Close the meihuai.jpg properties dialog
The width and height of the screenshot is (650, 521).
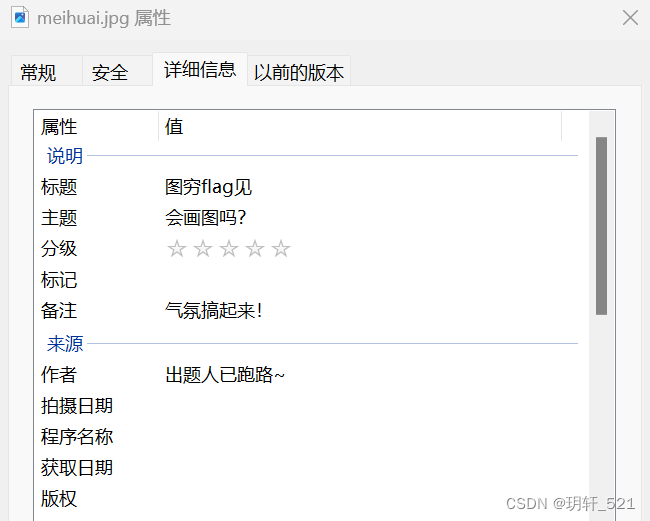point(630,18)
